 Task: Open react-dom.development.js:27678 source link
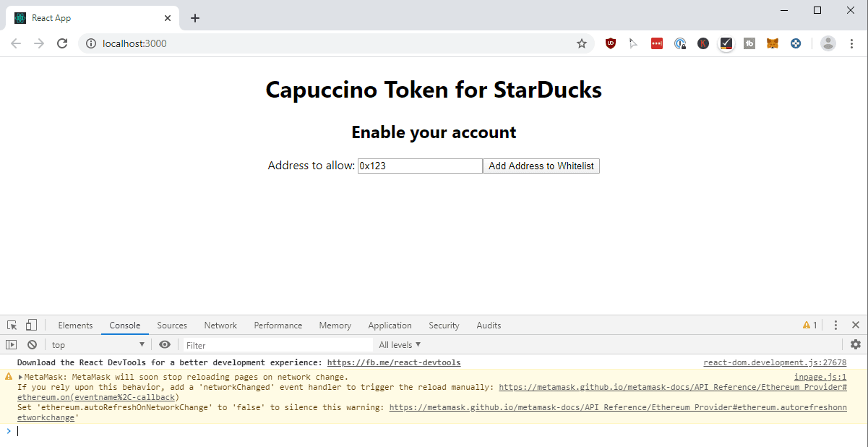point(775,362)
